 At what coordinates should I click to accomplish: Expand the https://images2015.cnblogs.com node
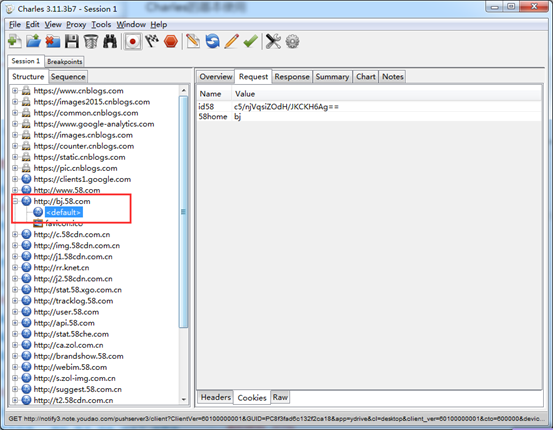tap(15, 102)
